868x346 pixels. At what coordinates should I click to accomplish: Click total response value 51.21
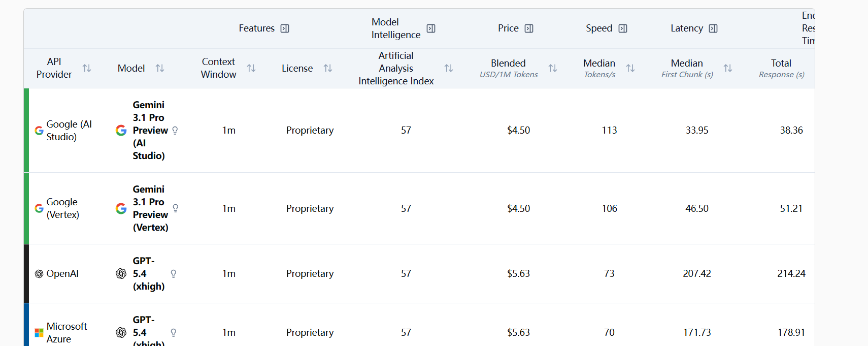[791, 208]
